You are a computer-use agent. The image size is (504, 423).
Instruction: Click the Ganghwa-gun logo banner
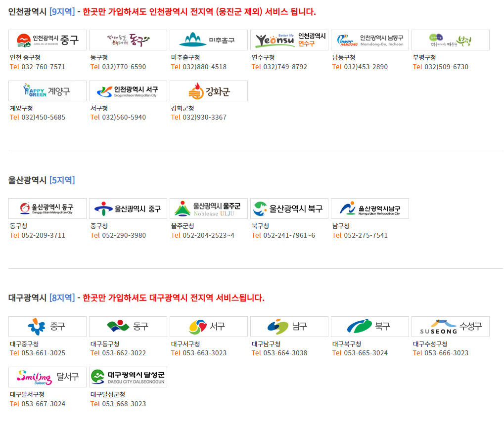pos(209,91)
